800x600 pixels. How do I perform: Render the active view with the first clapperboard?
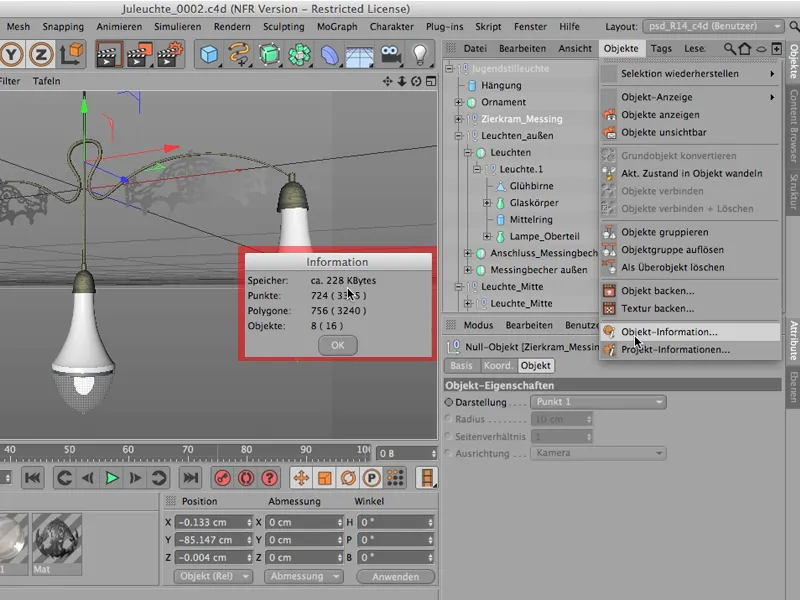click(x=109, y=54)
